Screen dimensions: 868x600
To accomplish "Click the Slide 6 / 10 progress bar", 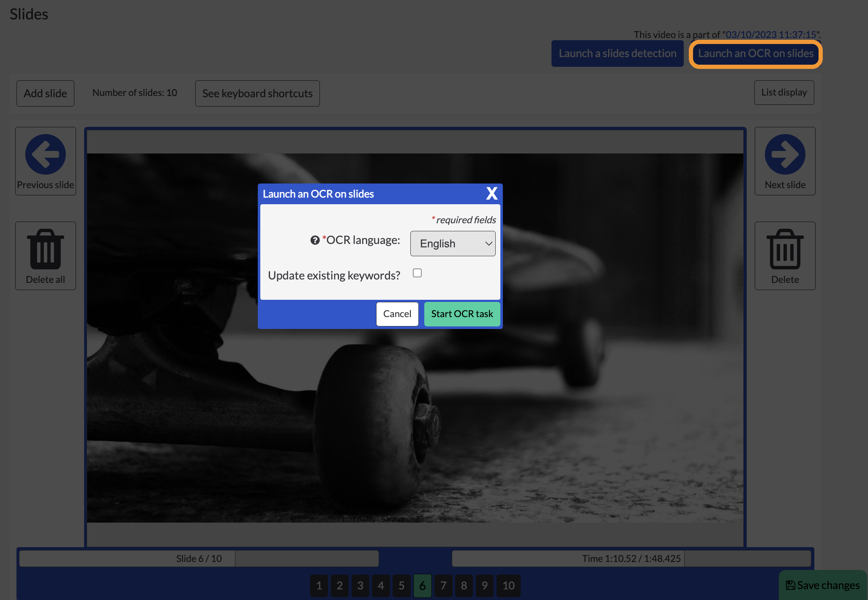I will click(199, 559).
